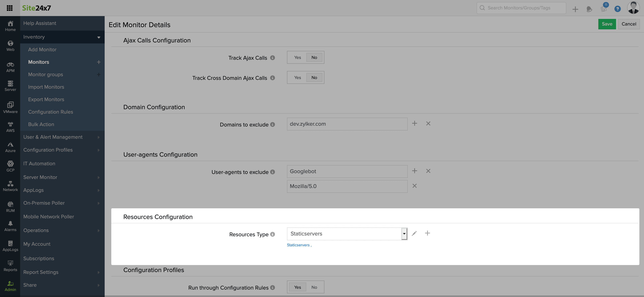Set Track Ajax Calls to Yes

point(297,58)
